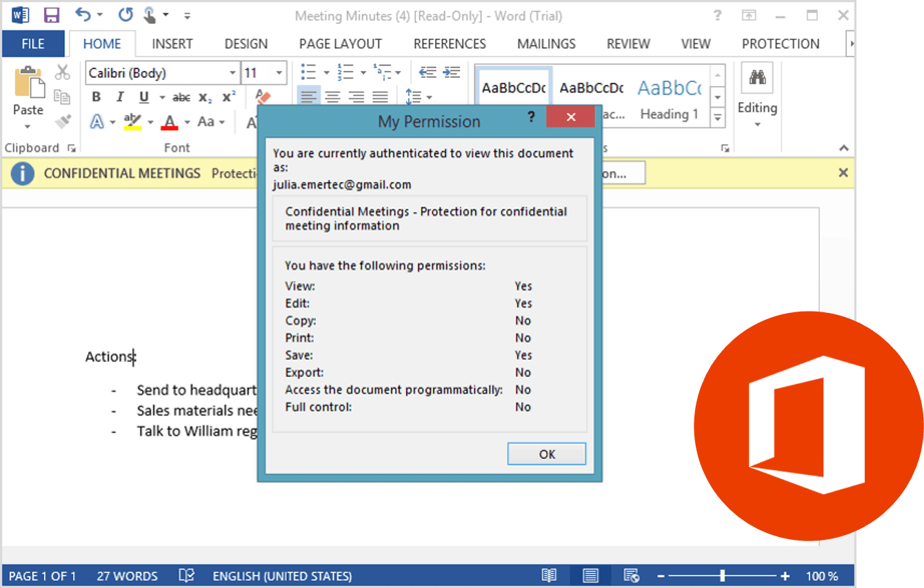
Task: Open the Underline style dropdown arrow
Action: 162,97
